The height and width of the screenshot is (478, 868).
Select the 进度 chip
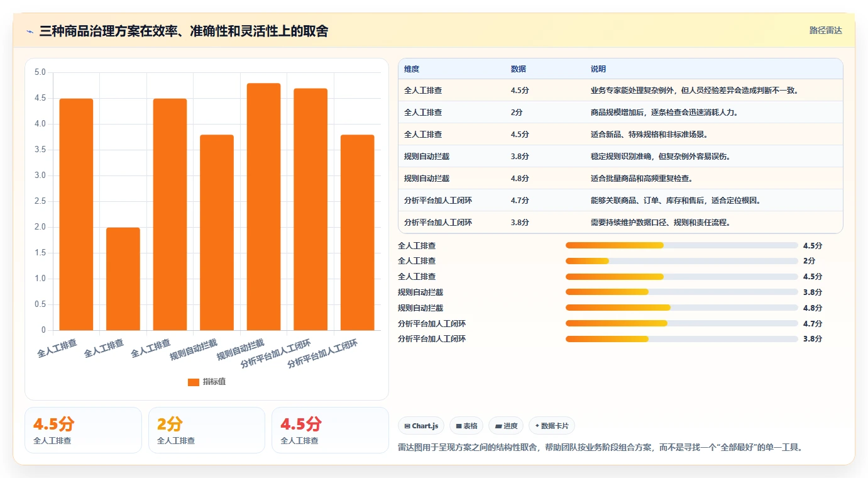click(x=506, y=426)
